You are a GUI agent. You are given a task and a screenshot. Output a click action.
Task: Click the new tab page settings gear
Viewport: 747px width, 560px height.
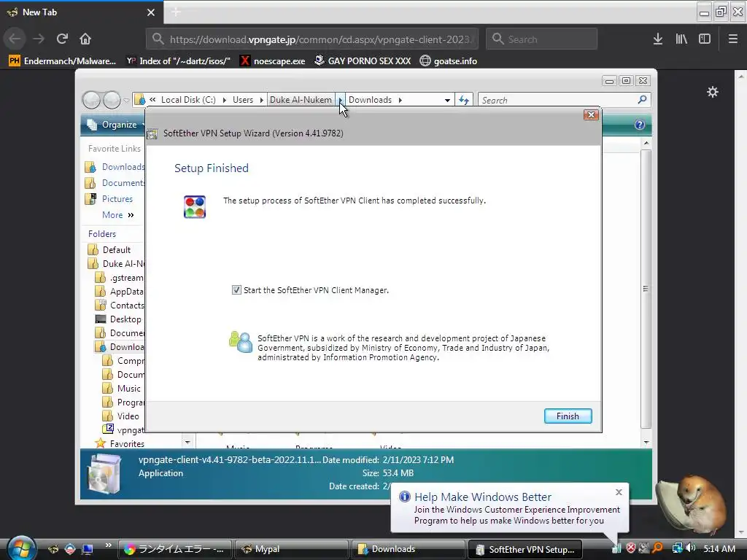click(x=712, y=92)
